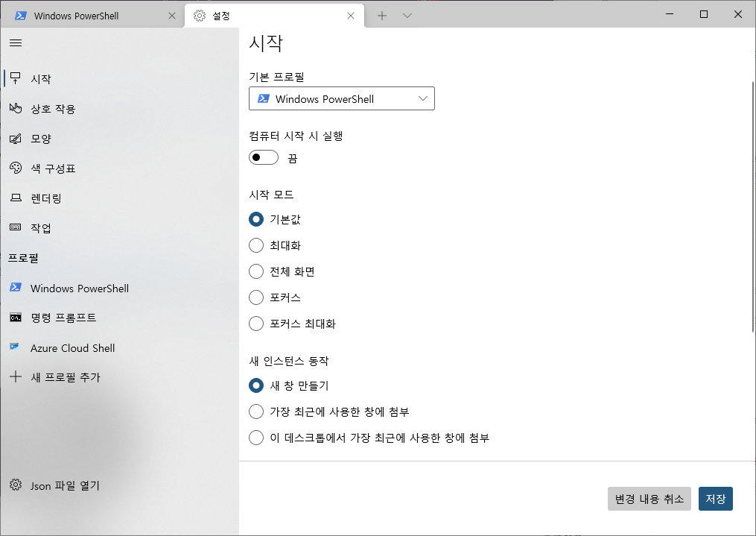Click the settings page vertical scrollbar
The image size is (756, 536).
tap(752, 207)
